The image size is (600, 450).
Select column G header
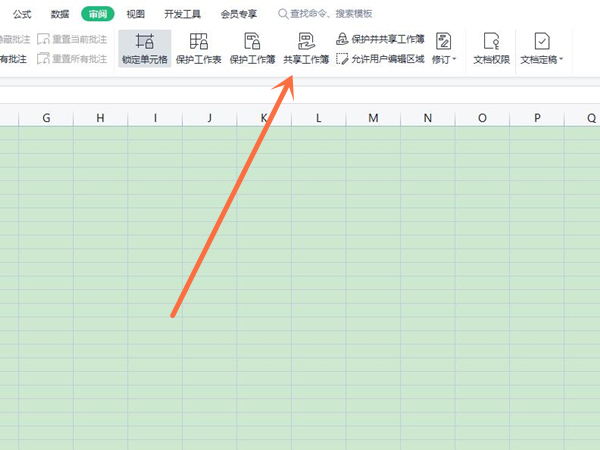46,118
